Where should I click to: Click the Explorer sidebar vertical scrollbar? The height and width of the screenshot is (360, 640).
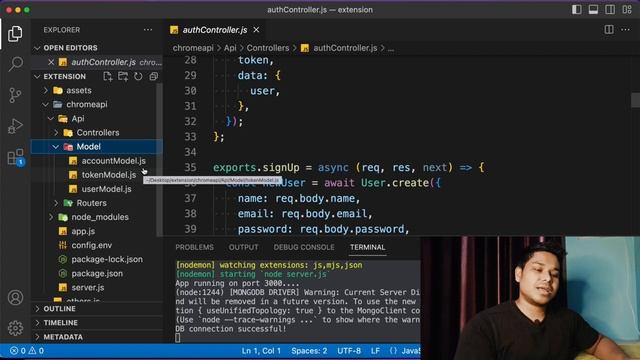(159, 159)
